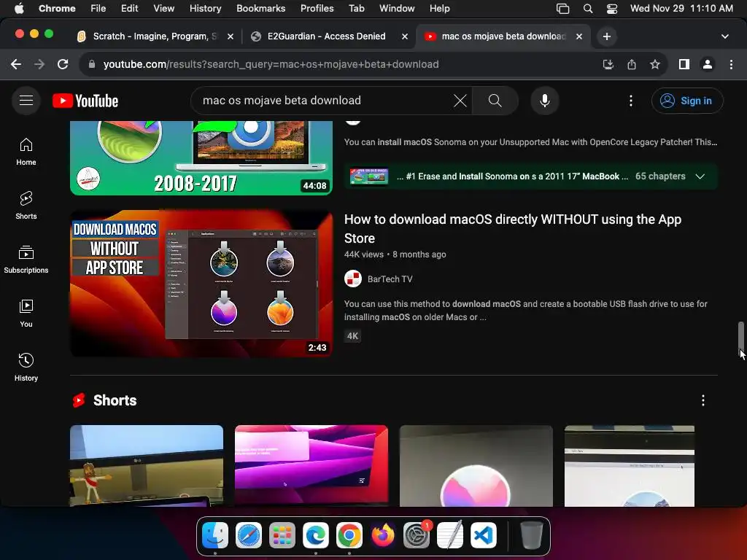
Task: Open Spotlight search in menu bar
Action: coord(588,8)
